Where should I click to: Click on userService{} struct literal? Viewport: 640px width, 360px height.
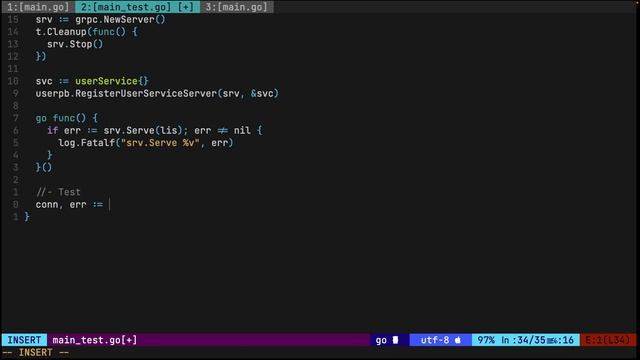point(112,81)
